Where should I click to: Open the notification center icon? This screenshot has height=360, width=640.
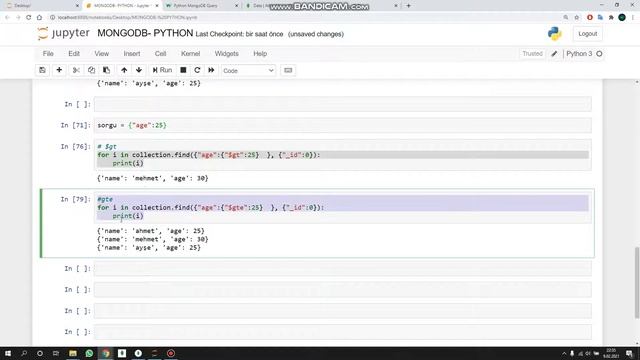click(630, 353)
